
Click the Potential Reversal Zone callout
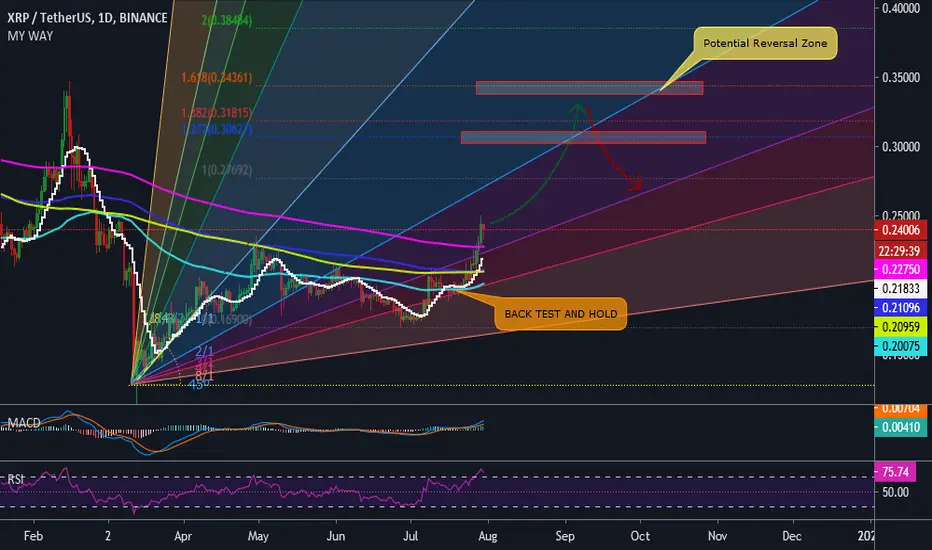(765, 43)
